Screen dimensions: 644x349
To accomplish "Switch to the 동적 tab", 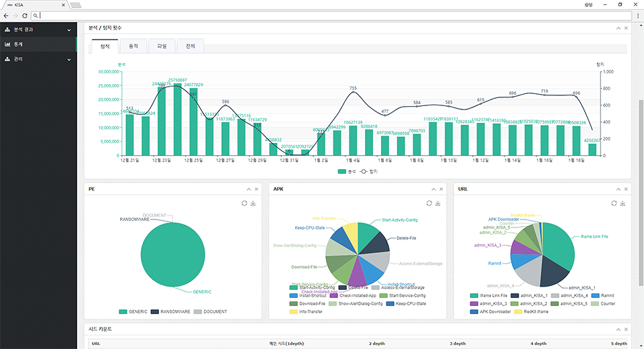I will [x=133, y=46].
